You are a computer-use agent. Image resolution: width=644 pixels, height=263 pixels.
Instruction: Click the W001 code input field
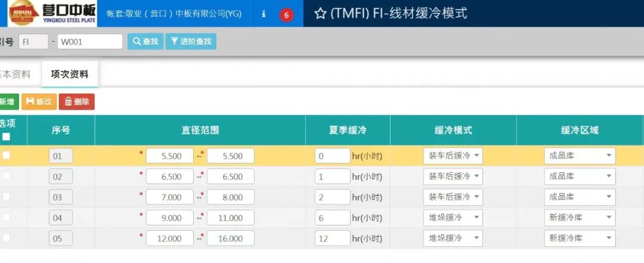pyautogui.click(x=89, y=41)
